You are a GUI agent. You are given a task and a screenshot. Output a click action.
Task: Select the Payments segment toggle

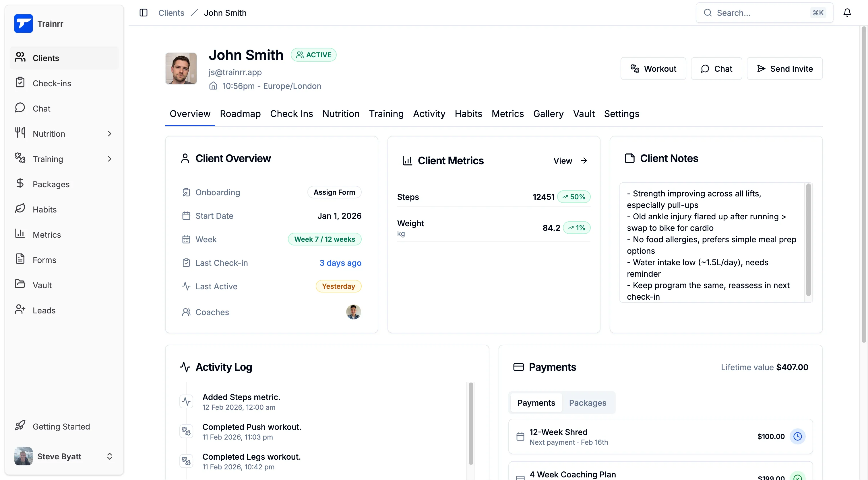536,403
